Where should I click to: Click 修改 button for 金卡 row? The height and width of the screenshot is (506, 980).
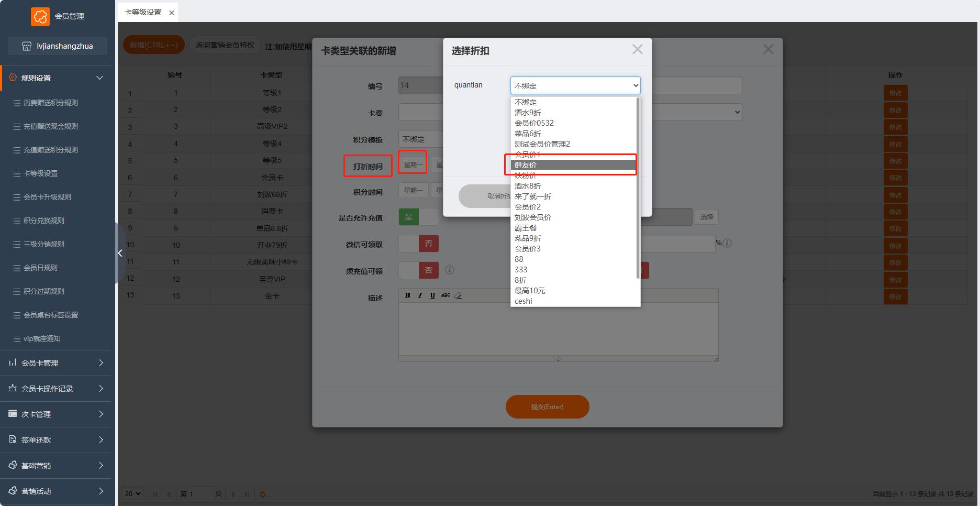895,296
